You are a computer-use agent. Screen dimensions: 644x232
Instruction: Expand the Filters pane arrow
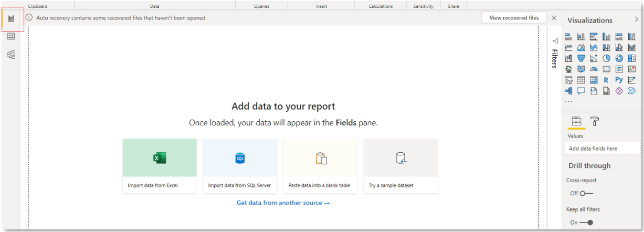(555, 40)
